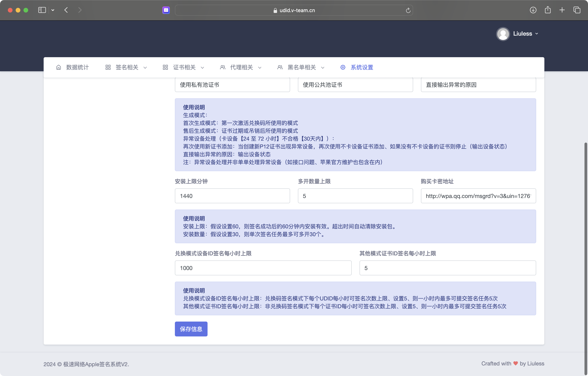Click the purple extension icon
This screenshot has width=588, height=376.
point(166,10)
